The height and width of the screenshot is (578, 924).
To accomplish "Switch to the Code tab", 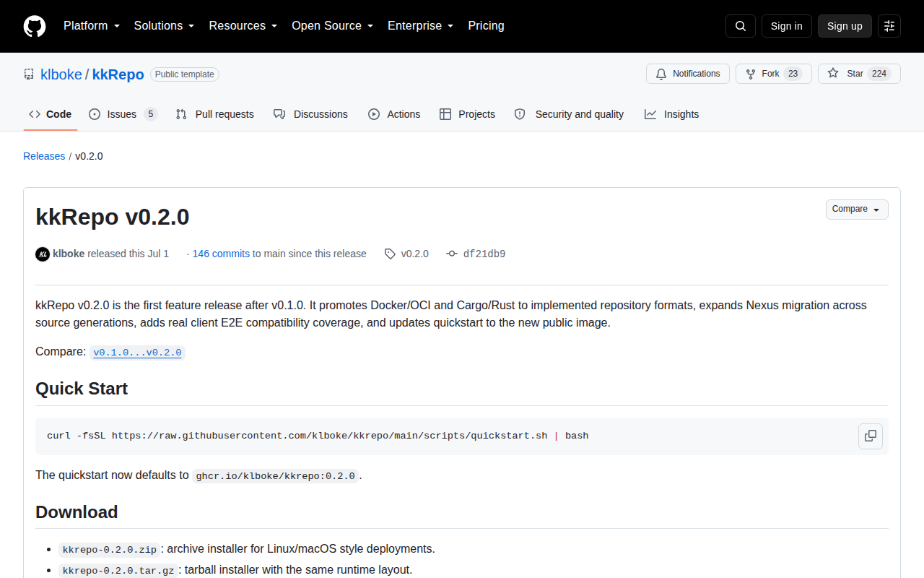I will pyautogui.click(x=51, y=114).
